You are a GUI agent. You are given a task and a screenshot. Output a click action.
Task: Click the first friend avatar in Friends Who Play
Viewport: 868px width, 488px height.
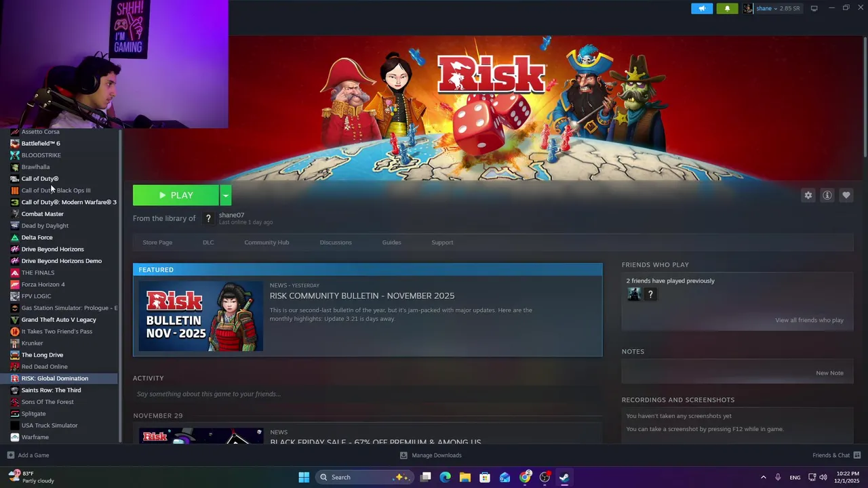point(634,294)
